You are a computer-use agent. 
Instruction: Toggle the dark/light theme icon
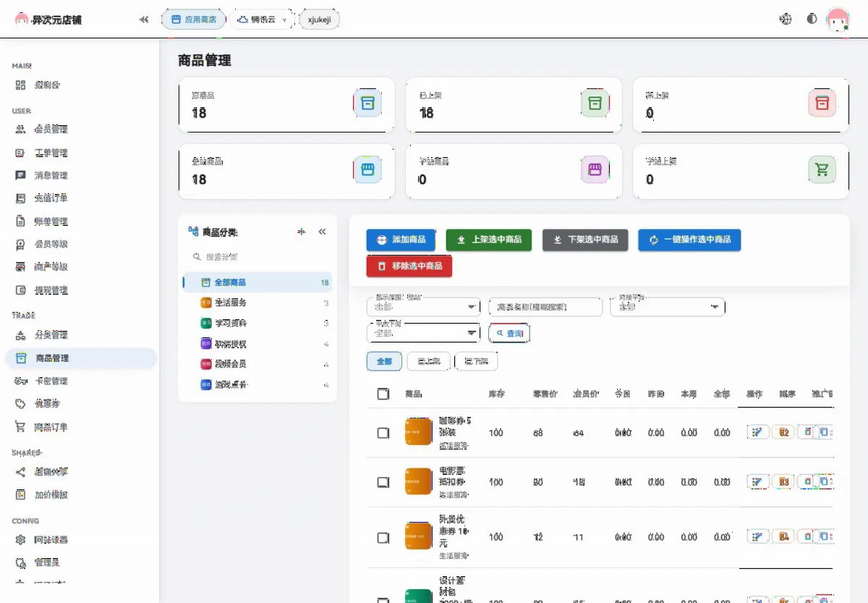point(812,20)
